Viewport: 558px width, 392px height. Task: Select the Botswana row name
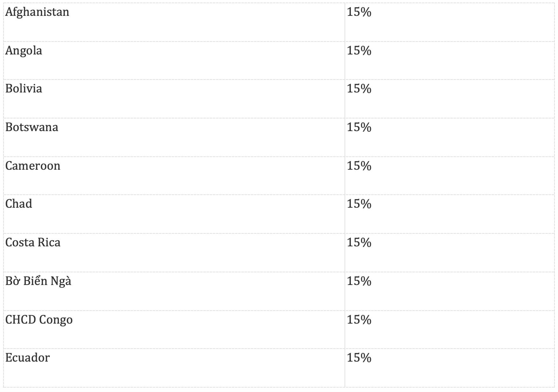point(32,127)
